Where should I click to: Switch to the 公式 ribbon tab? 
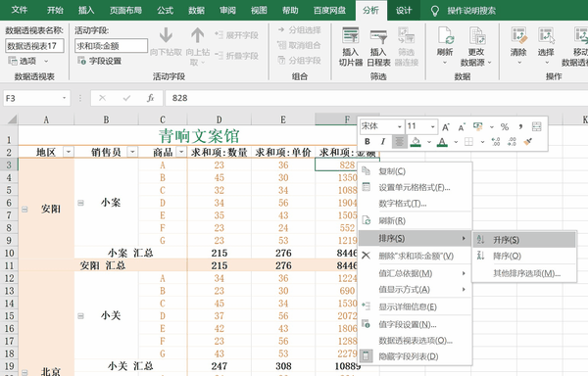[165, 10]
